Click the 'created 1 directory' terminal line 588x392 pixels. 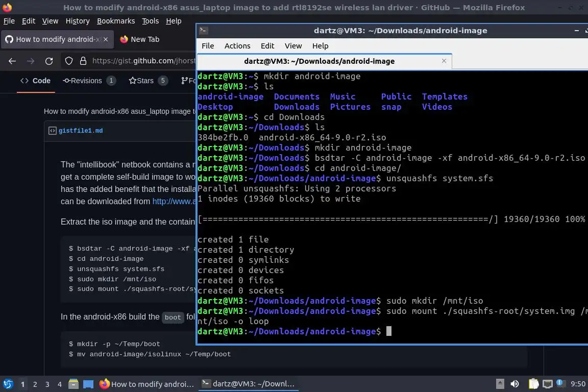[x=246, y=250]
